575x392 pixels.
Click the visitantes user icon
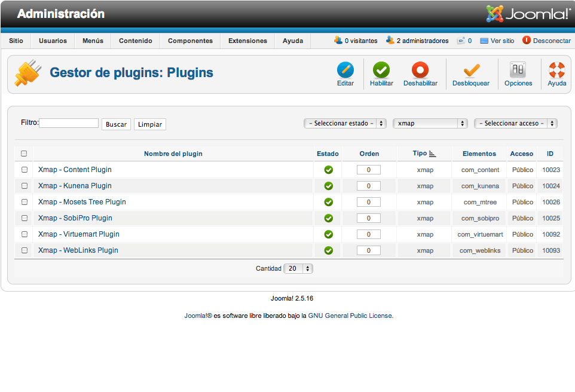(x=338, y=40)
